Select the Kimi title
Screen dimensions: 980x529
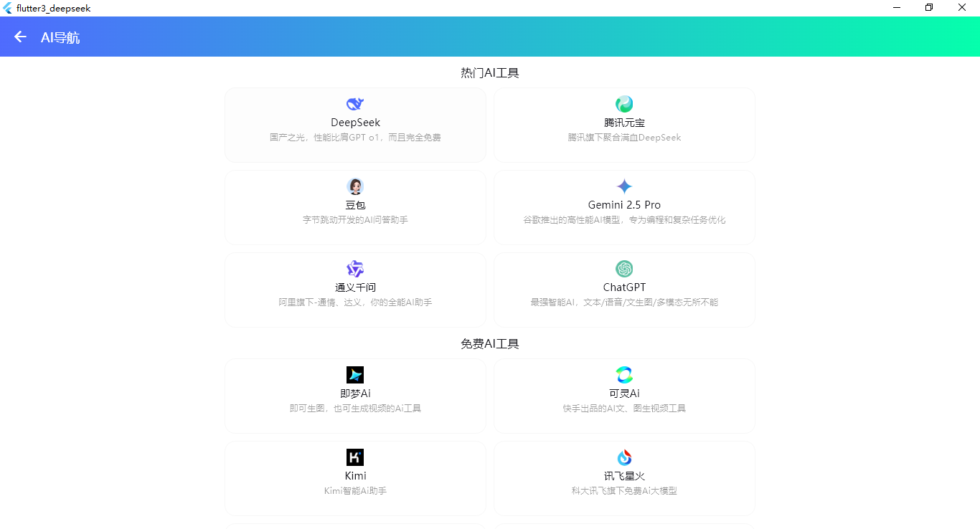[355, 476]
